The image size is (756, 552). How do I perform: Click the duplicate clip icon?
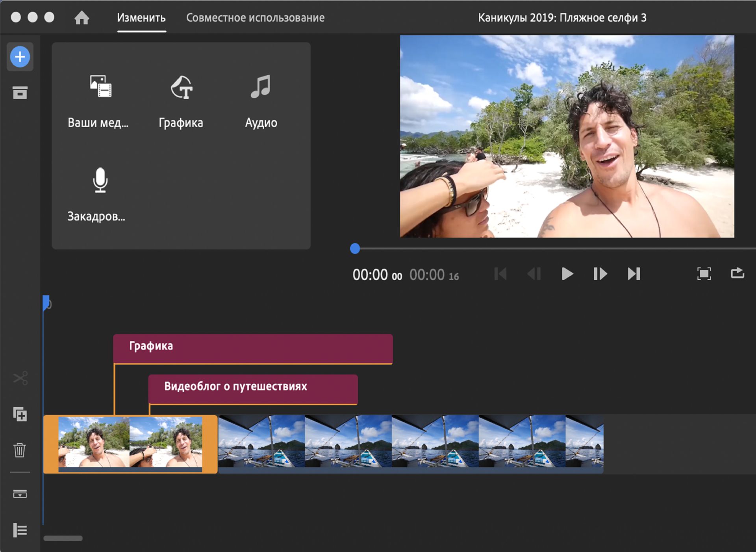click(x=20, y=414)
